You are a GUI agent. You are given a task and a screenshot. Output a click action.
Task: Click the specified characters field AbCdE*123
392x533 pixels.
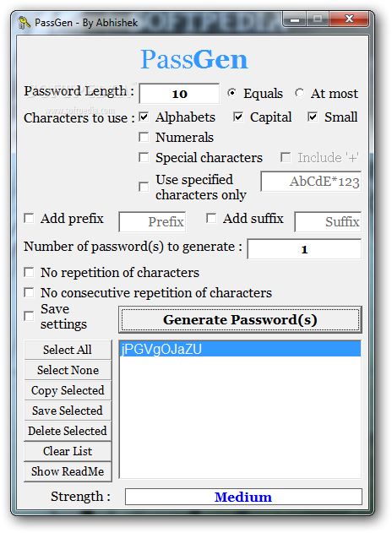pyautogui.click(x=311, y=182)
